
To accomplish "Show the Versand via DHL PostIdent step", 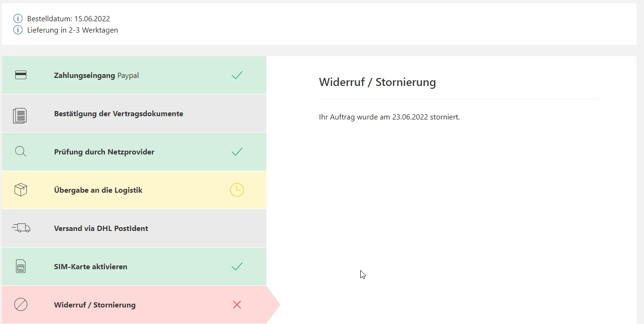I will (101, 229).
